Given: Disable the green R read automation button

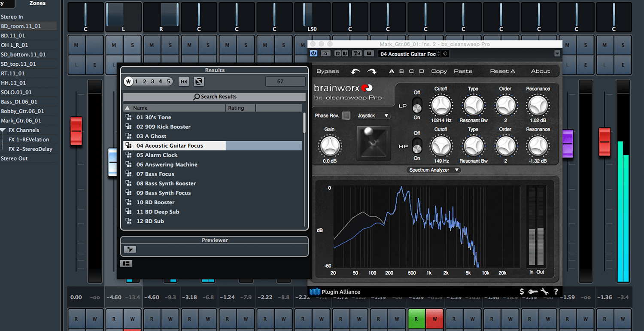Looking at the screenshot, I should tap(416, 319).
